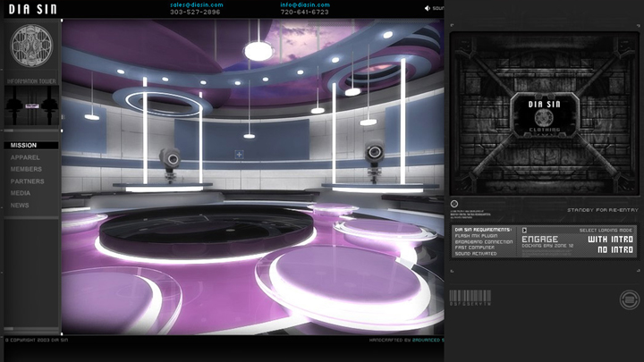Open the NEWS section
Image resolution: width=644 pixels, height=362 pixels.
coord(20,206)
